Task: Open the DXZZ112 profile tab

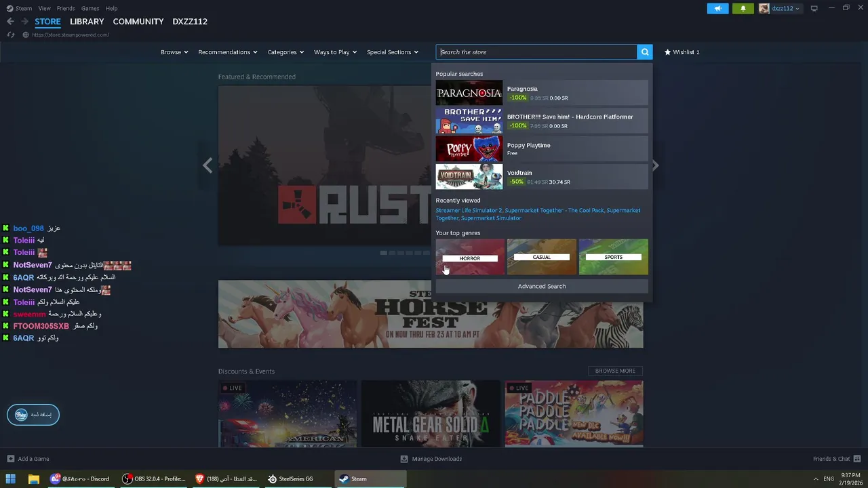Action: point(190,22)
